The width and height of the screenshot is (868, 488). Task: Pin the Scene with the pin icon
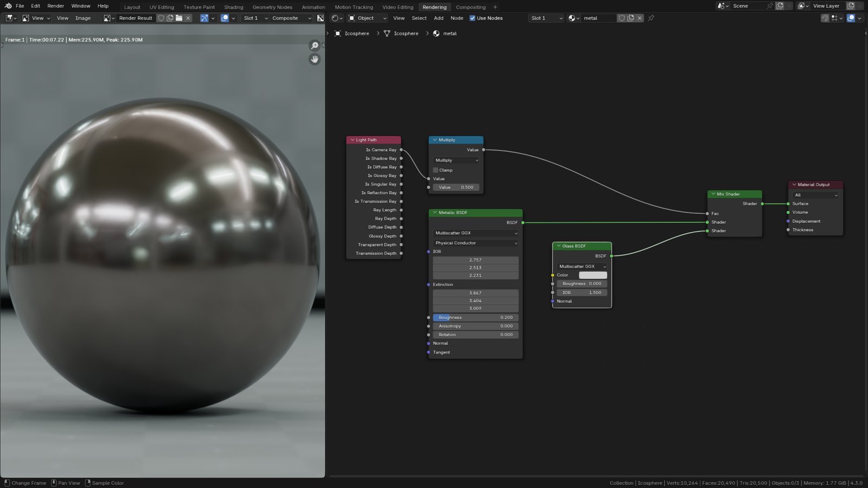click(x=769, y=6)
